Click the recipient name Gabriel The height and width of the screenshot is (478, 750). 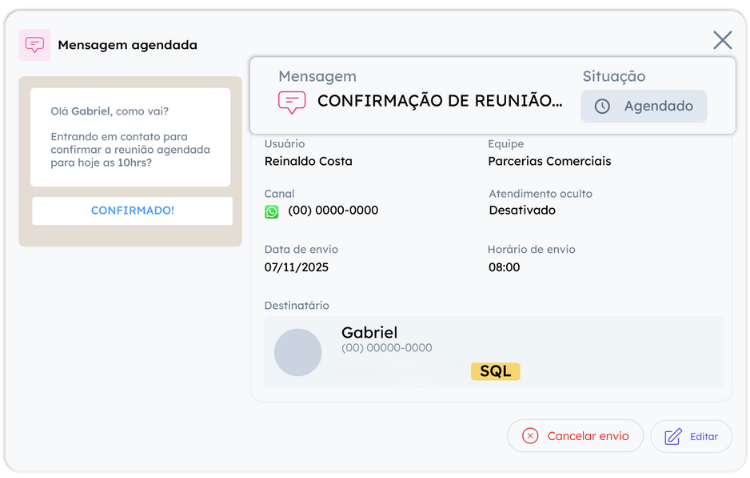pyautogui.click(x=369, y=332)
